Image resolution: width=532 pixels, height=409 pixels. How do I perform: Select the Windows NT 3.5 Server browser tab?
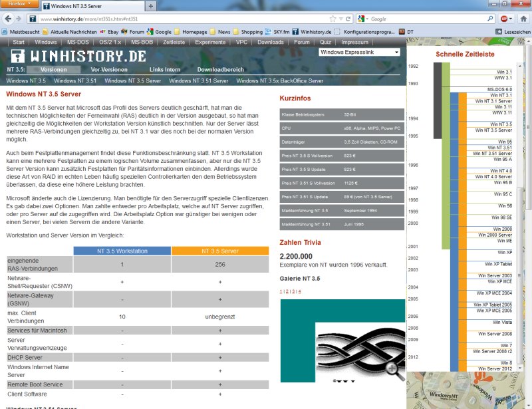(93, 6)
